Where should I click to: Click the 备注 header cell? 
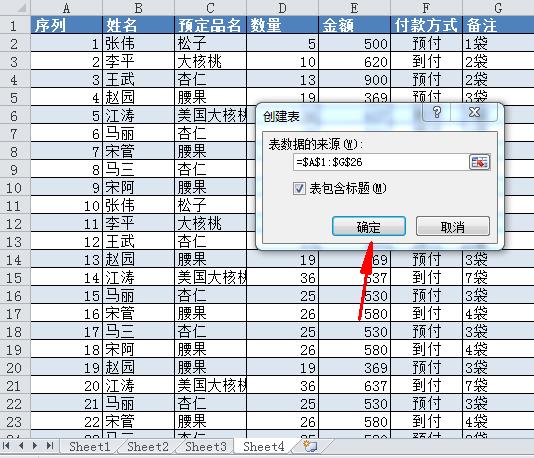point(498,25)
